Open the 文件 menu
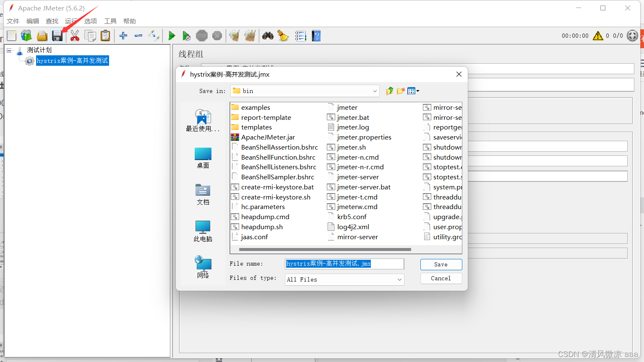This screenshot has height=362, width=644. click(x=13, y=21)
